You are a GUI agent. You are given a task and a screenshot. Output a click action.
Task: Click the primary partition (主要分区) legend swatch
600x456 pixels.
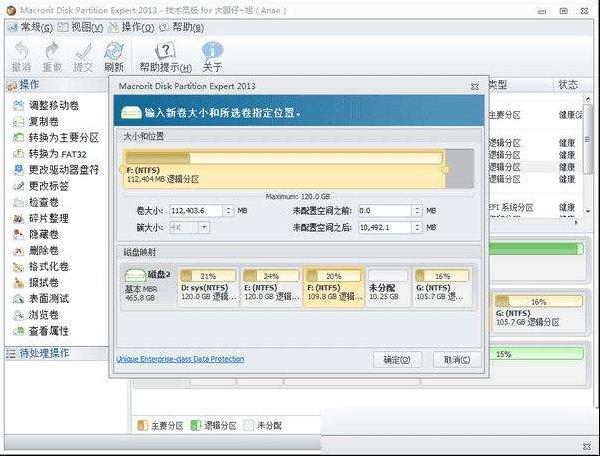(x=142, y=425)
